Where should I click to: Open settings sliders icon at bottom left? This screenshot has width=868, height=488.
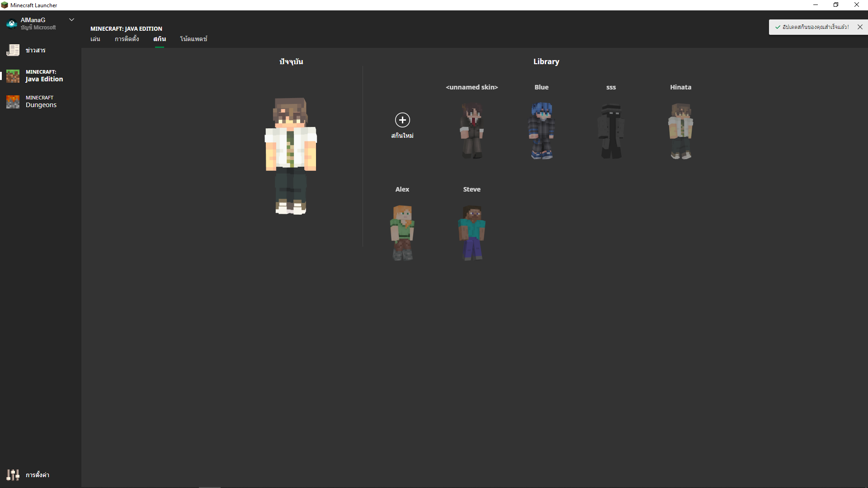pyautogui.click(x=13, y=475)
